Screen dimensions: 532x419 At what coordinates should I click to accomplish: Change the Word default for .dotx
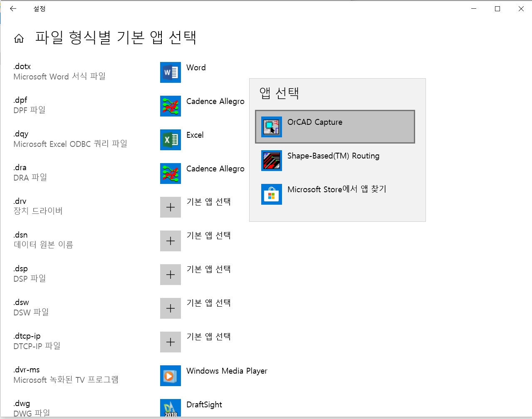pos(196,67)
